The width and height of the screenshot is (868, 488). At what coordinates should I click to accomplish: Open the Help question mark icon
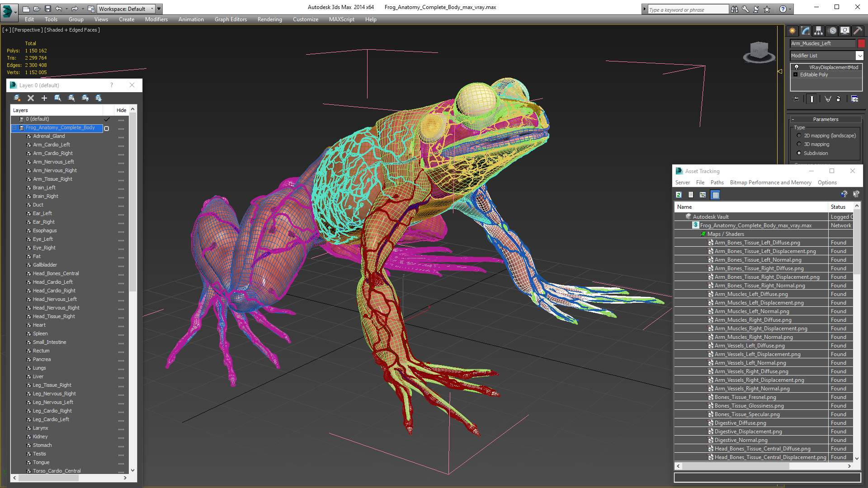(x=783, y=9)
